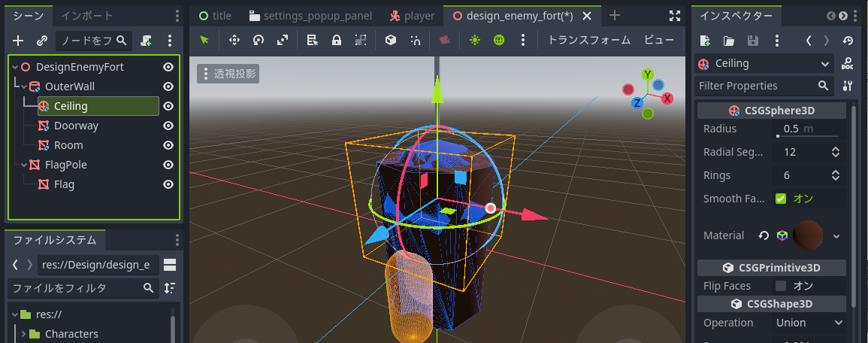Image resolution: width=868 pixels, height=343 pixels.
Task: Open the Ceiling object selector dropdown
Action: pos(764,64)
